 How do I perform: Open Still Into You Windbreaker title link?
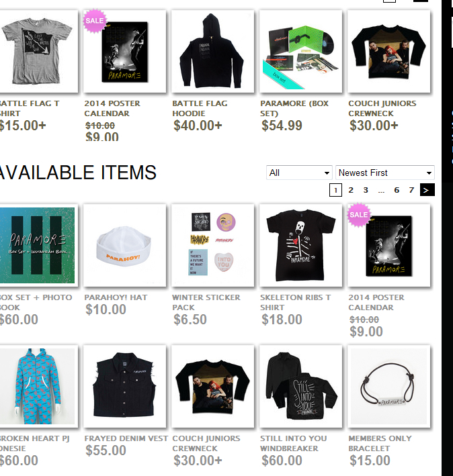point(294,443)
